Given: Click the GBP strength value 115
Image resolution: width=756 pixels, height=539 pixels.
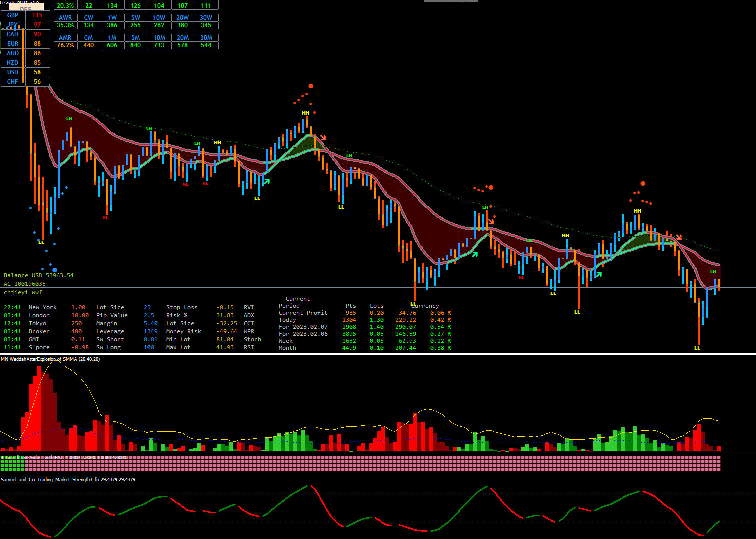Looking at the screenshot, I should (x=37, y=15).
